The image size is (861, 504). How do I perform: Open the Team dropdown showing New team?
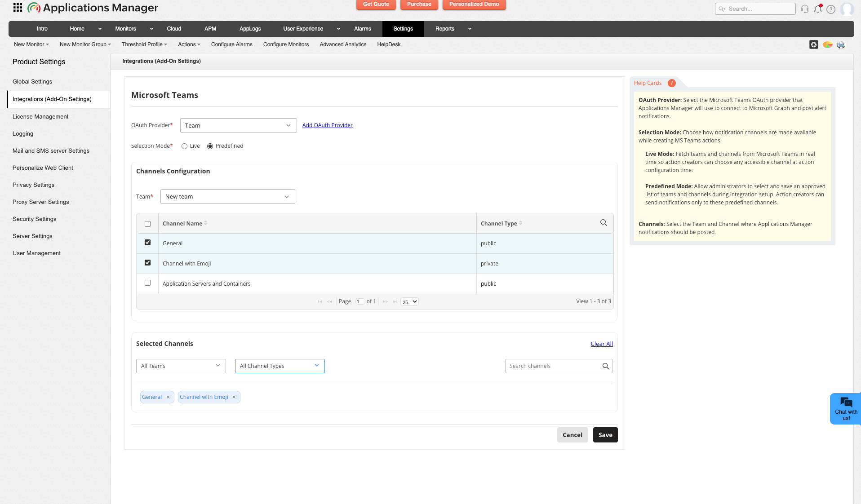(227, 197)
